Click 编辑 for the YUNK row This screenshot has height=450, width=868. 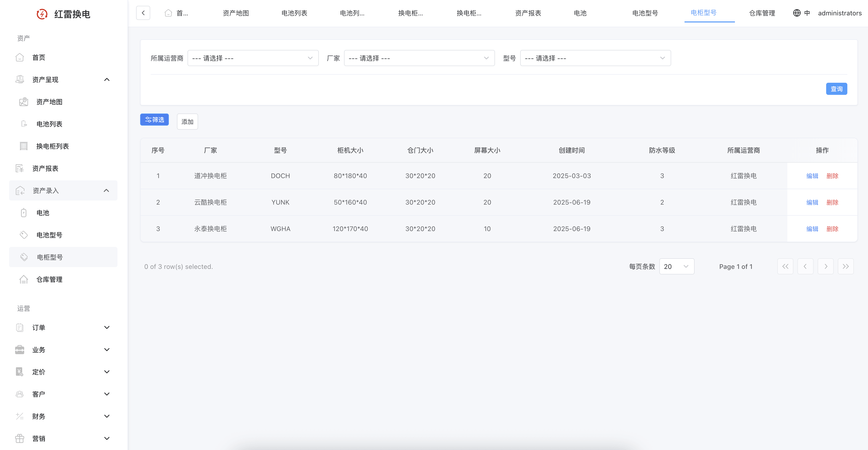[812, 202]
